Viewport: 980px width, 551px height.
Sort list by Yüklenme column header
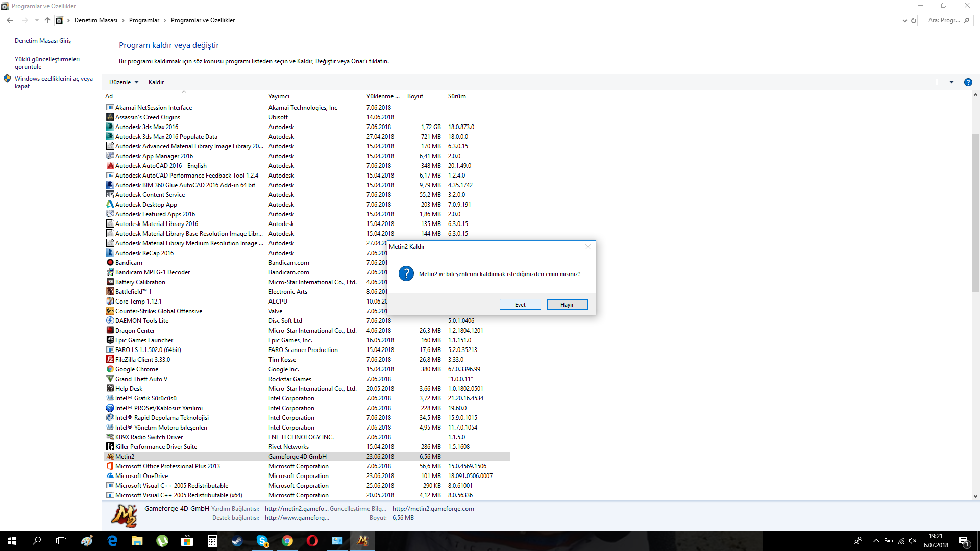[383, 96]
